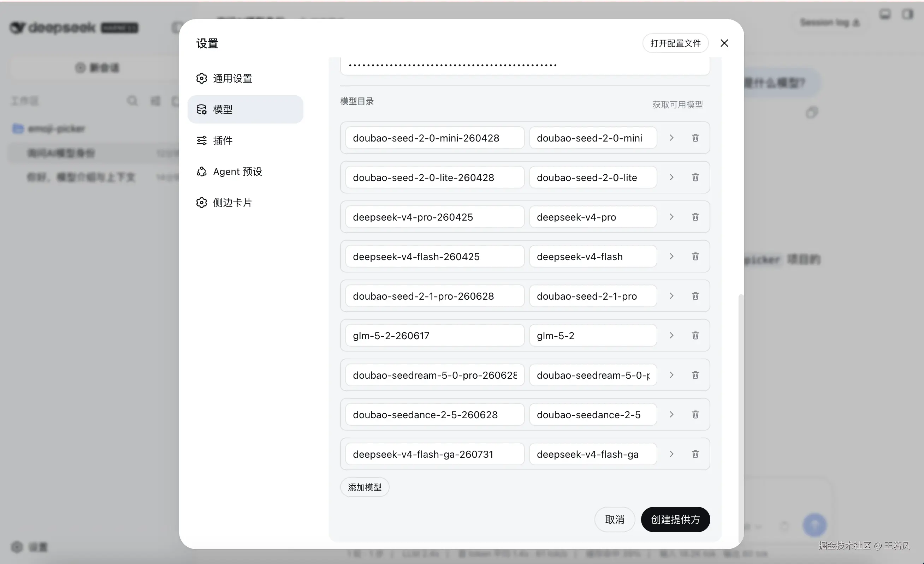Expand the deepseek-v4-pro row chevron

(671, 217)
